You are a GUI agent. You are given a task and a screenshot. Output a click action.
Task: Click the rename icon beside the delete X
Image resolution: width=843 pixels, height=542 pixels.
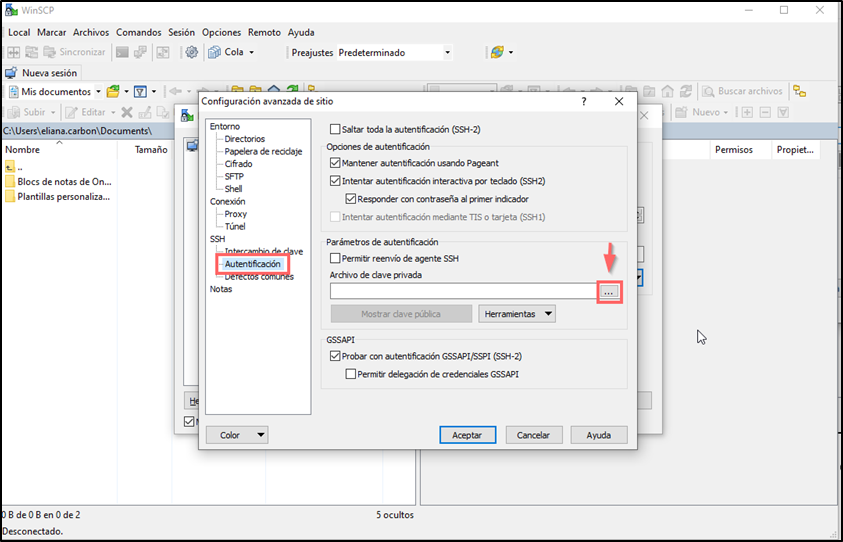click(145, 112)
